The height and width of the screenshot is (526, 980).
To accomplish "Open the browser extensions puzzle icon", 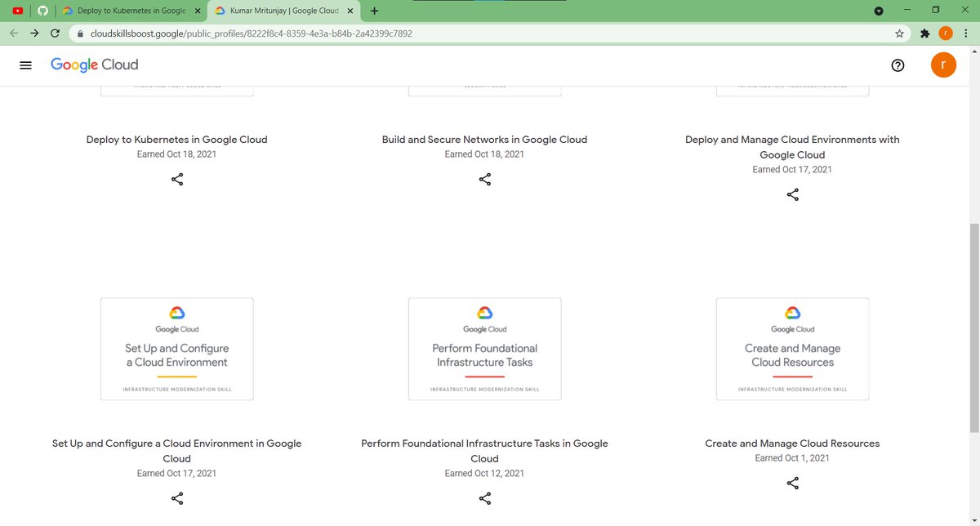I will coord(924,33).
